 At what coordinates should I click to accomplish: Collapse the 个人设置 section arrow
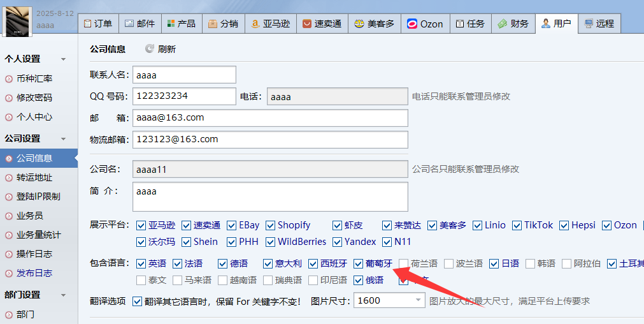click(63, 59)
